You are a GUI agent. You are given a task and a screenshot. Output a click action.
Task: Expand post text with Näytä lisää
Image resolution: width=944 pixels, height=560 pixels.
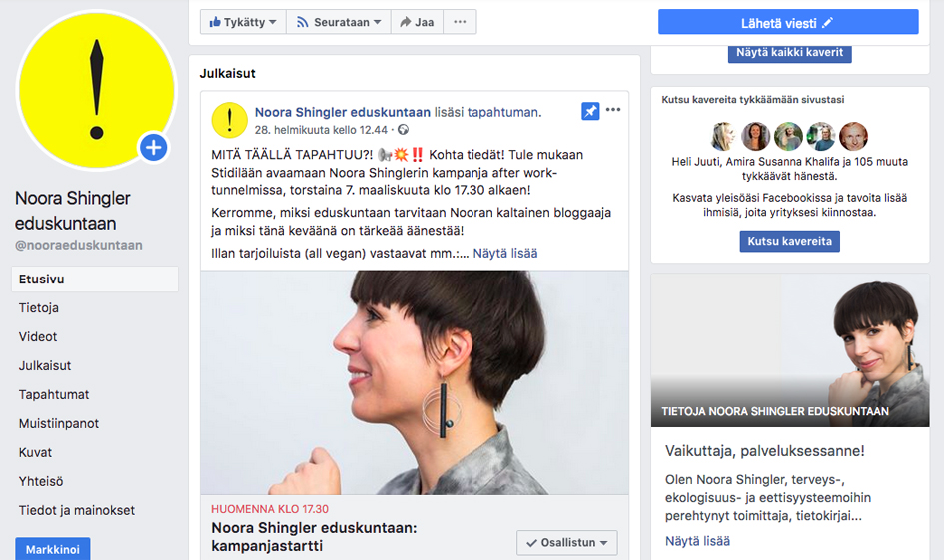click(504, 253)
